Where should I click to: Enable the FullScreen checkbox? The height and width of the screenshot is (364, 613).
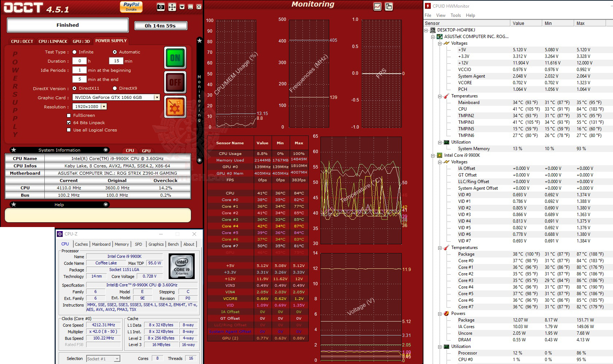(x=69, y=115)
